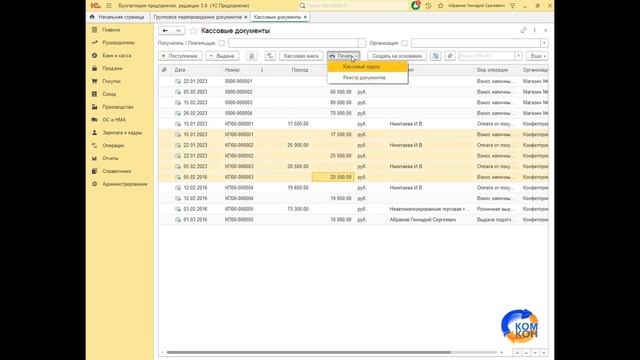Image resolution: width=640 pixels, height=360 pixels.
Task: Open the Банк и касса section icon
Action: click(94, 56)
